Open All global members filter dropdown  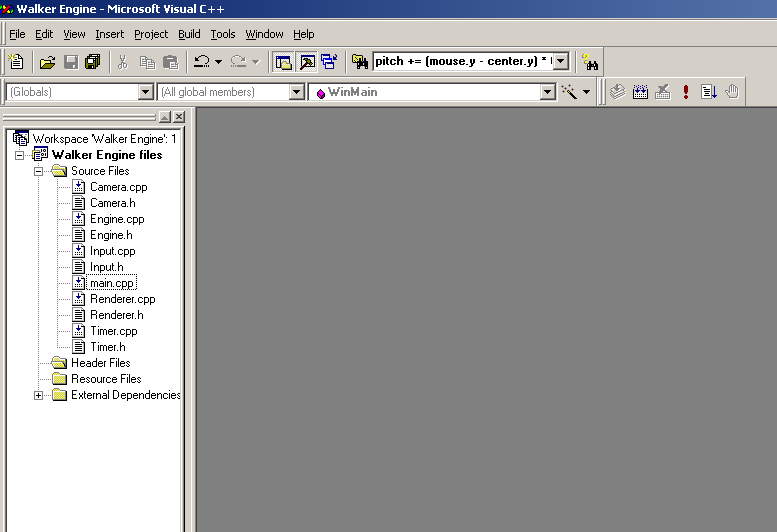pyautogui.click(x=296, y=92)
